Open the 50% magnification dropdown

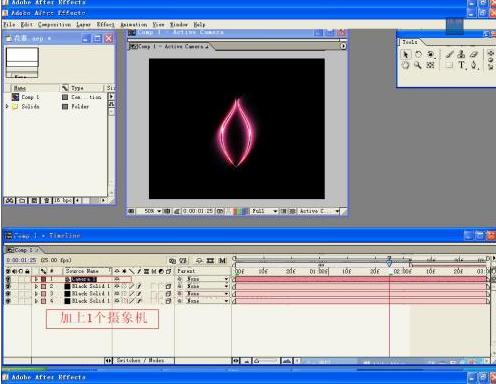pyautogui.click(x=152, y=211)
